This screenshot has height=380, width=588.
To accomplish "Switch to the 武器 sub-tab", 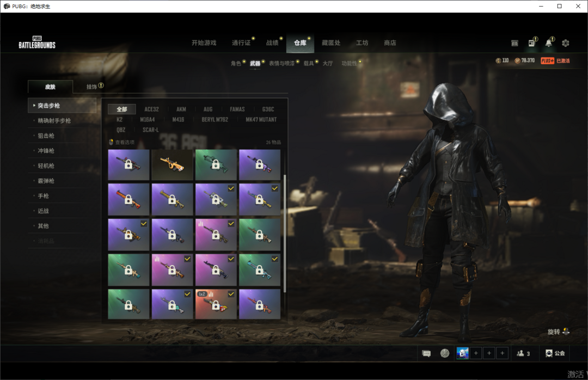I will pos(255,63).
